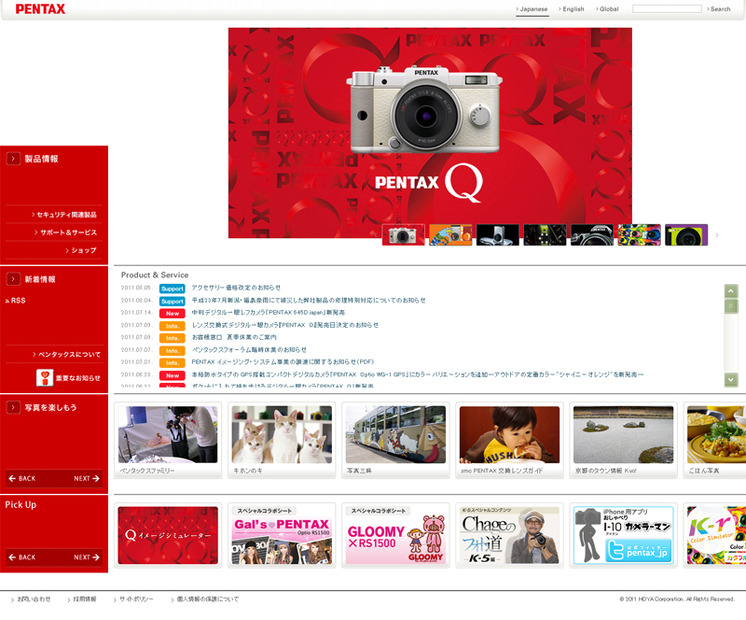Image resolution: width=746 pixels, height=620 pixels.
Task: Click NEXT arrow in Pick Up section
Action: pyautogui.click(x=87, y=557)
